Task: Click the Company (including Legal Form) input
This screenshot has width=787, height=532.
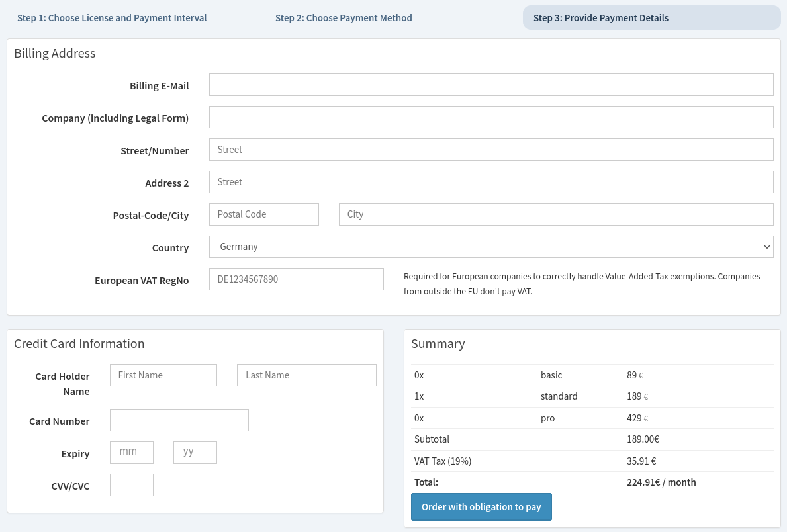Action: [x=491, y=117]
